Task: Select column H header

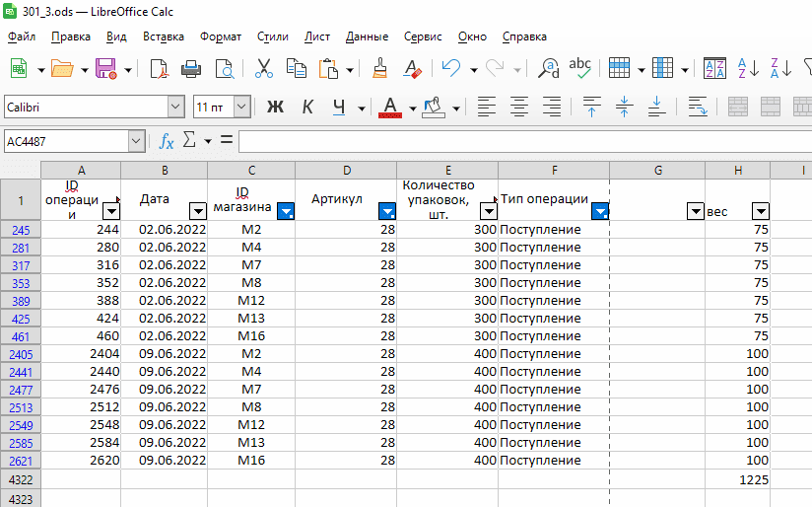Action: (x=737, y=170)
